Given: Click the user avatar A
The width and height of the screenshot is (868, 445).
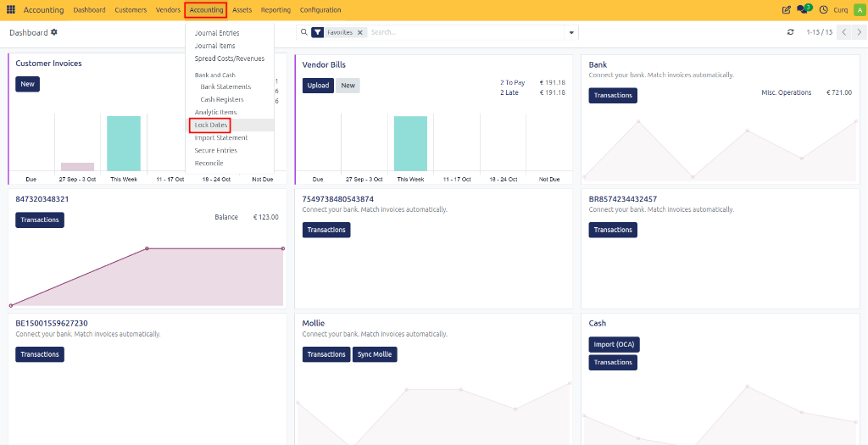Looking at the screenshot, I should point(859,10).
